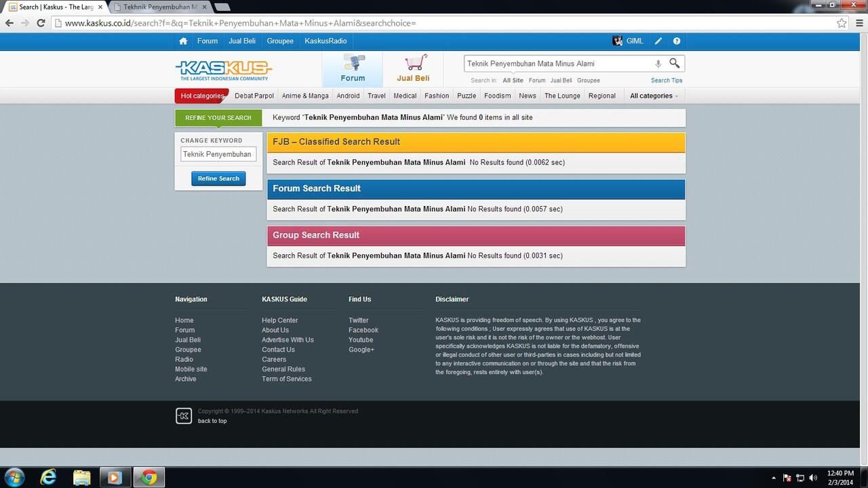Screen dimensions: 868x488
Task: Open Archive footer link
Action: [x=186, y=379]
